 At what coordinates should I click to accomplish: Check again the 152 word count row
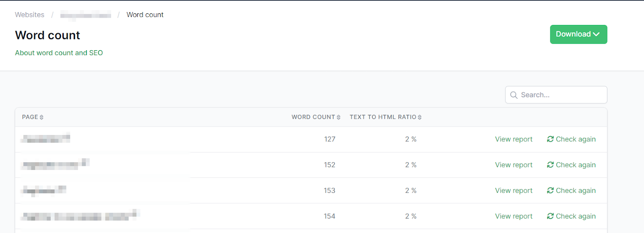[x=571, y=165]
